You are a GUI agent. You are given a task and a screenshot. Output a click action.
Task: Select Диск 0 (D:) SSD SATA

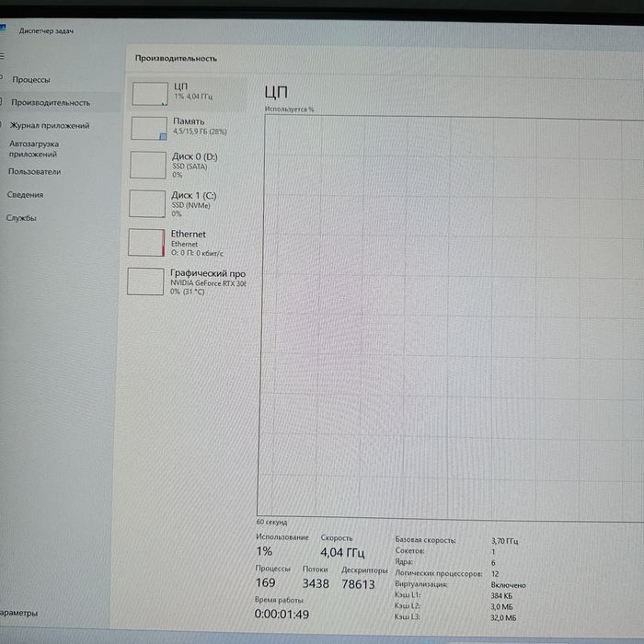(186, 165)
